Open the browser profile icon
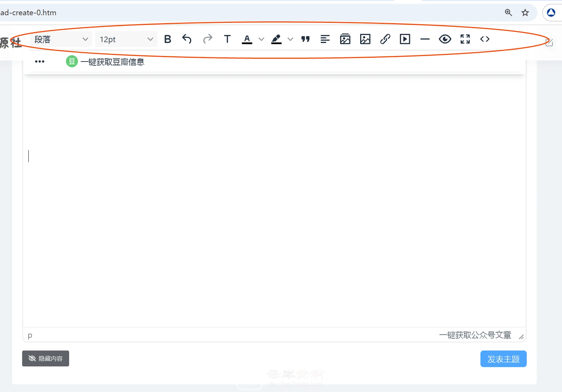This screenshot has height=392, width=562. pyautogui.click(x=551, y=13)
